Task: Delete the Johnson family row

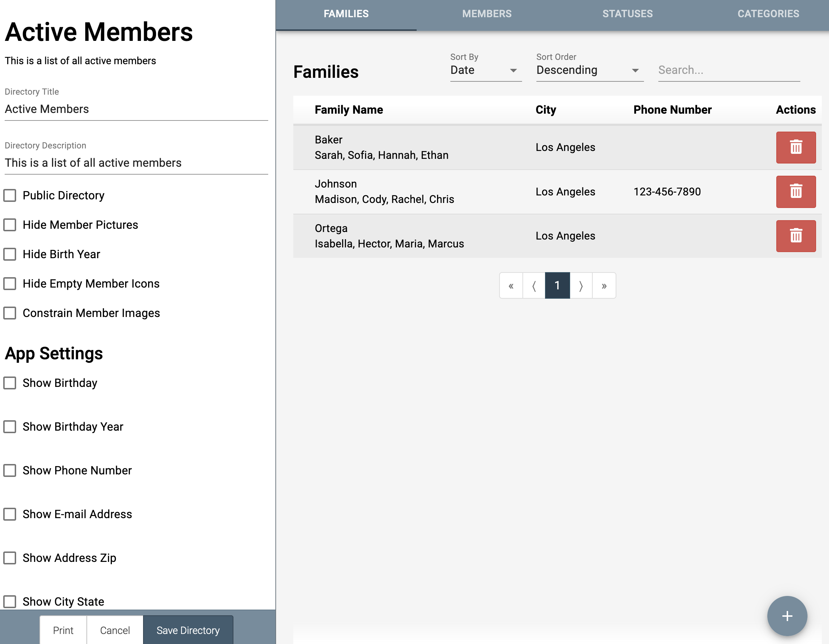Action: [796, 191]
